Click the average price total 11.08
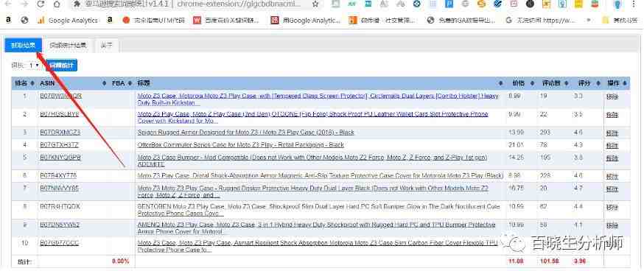 [516, 261]
